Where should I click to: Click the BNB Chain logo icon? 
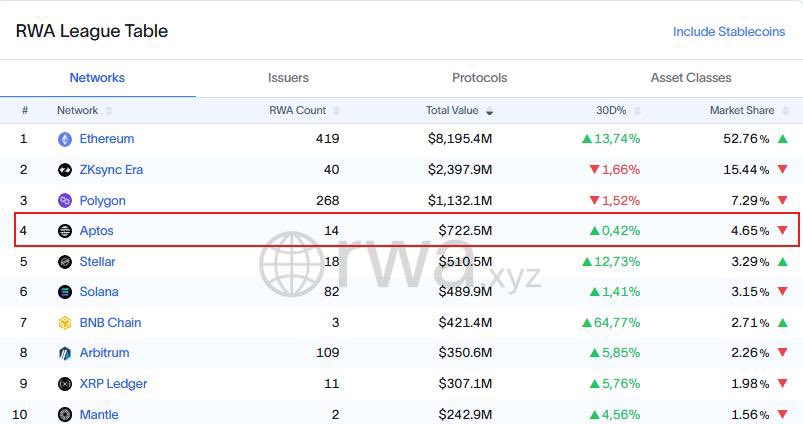click(x=65, y=323)
